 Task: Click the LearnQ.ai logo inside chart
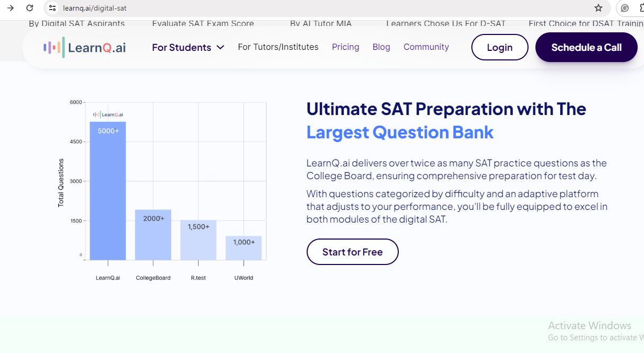click(108, 114)
